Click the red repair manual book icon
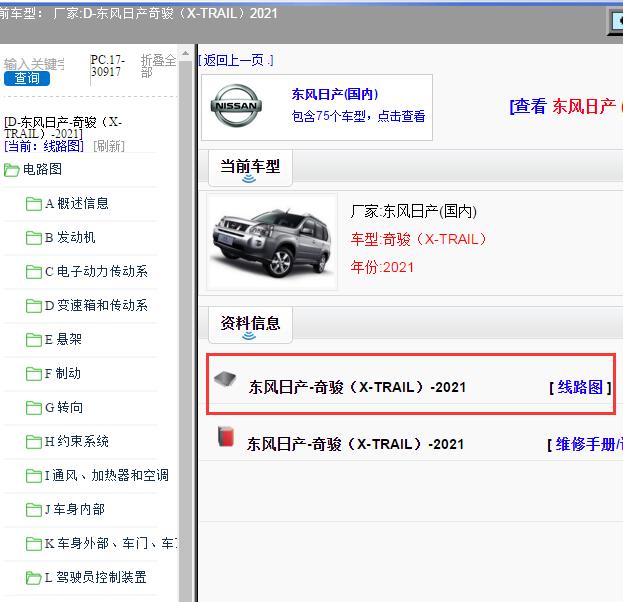The width and height of the screenshot is (623, 602). click(x=226, y=437)
